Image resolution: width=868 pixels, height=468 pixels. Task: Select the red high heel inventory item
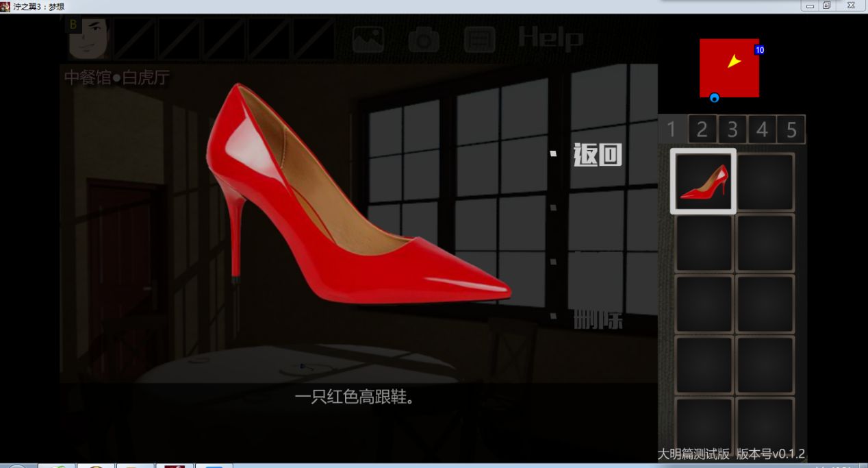pyautogui.click(x=703, y=182)
